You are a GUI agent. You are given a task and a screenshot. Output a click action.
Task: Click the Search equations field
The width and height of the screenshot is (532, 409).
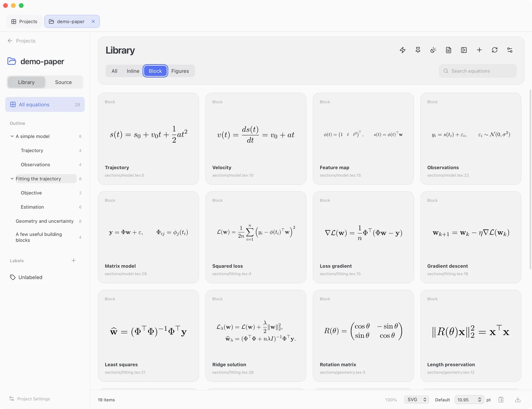pos(478,71)
